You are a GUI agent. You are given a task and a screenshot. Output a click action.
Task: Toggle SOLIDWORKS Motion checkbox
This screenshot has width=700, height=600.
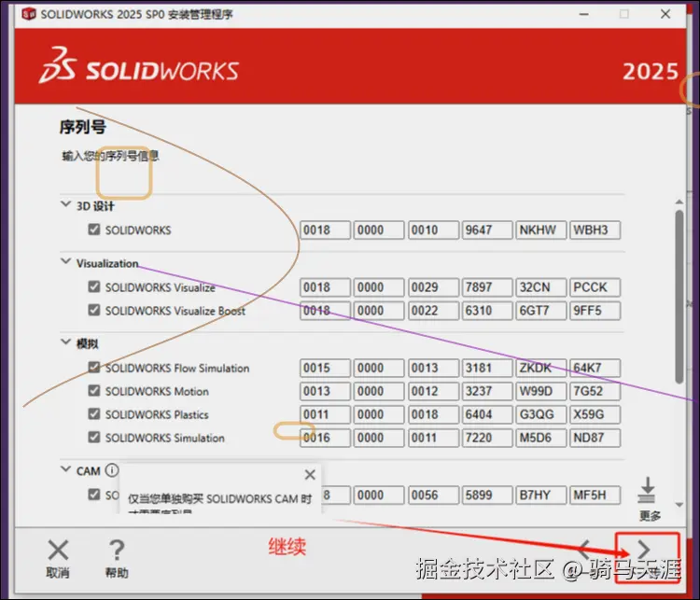93,391
